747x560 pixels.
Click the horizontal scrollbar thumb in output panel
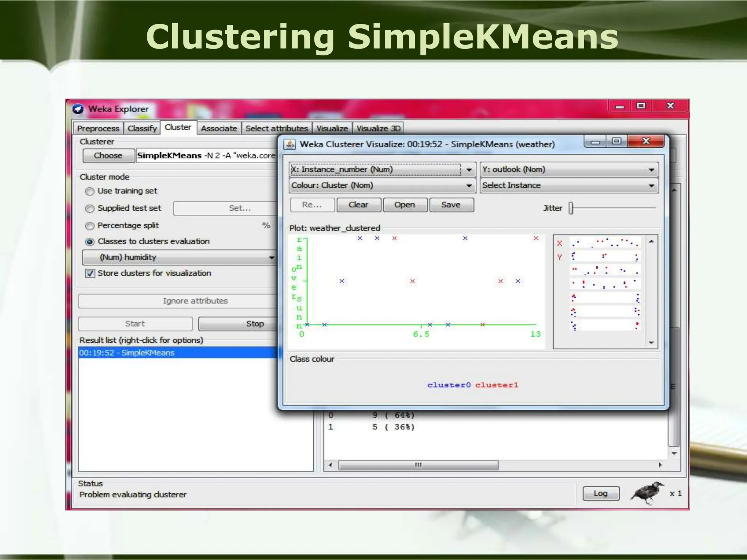418,465
